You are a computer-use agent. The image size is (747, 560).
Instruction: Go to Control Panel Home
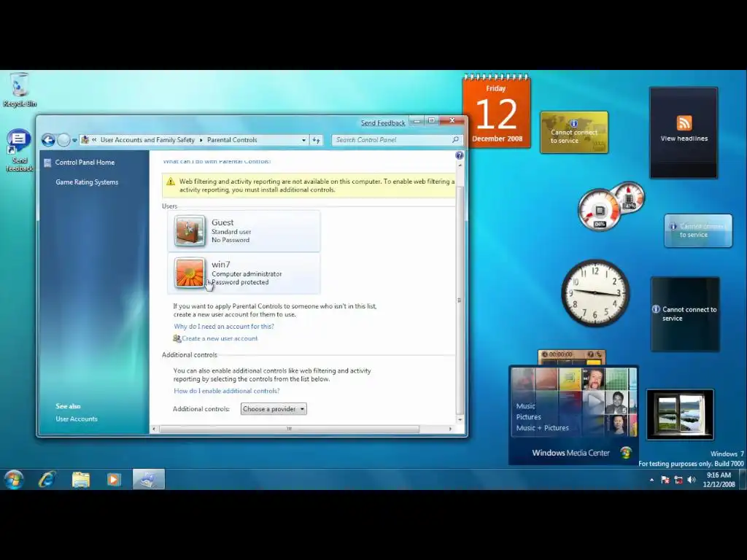[x=85, y=163]
